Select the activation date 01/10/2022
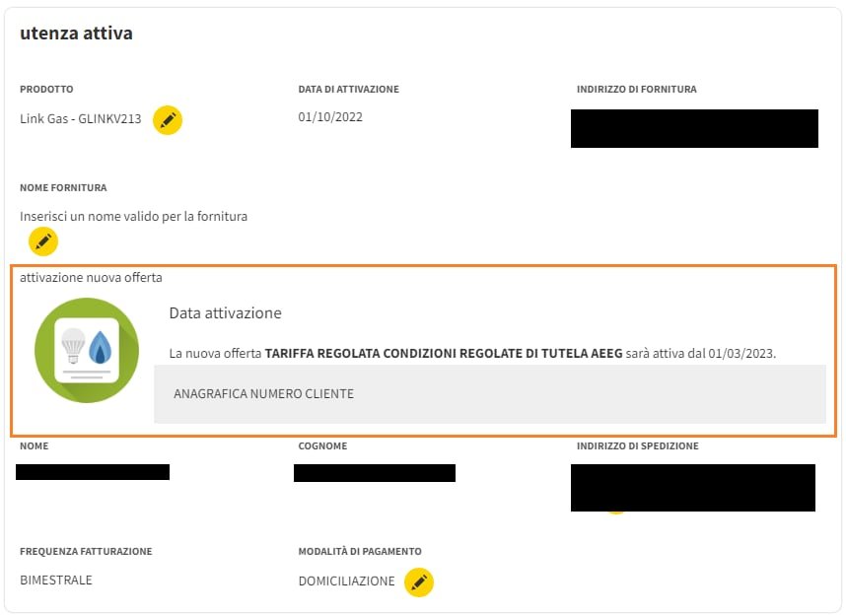The image size is (846, 616). [330, 117]
